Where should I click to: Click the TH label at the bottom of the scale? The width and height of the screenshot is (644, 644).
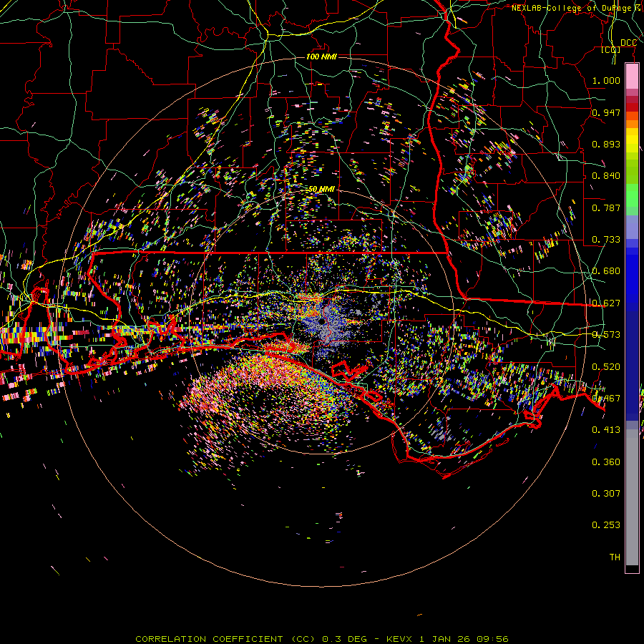click(x=615, y=557)
